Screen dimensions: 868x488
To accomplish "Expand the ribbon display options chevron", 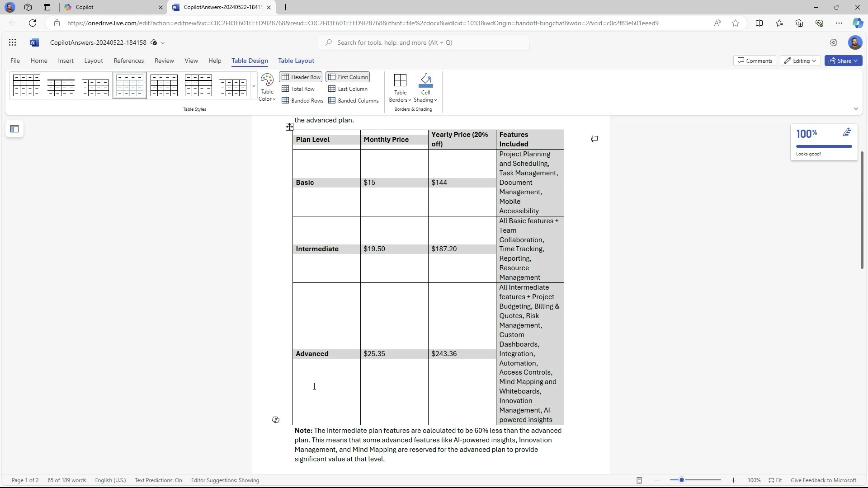I will [x=855, y=109].
